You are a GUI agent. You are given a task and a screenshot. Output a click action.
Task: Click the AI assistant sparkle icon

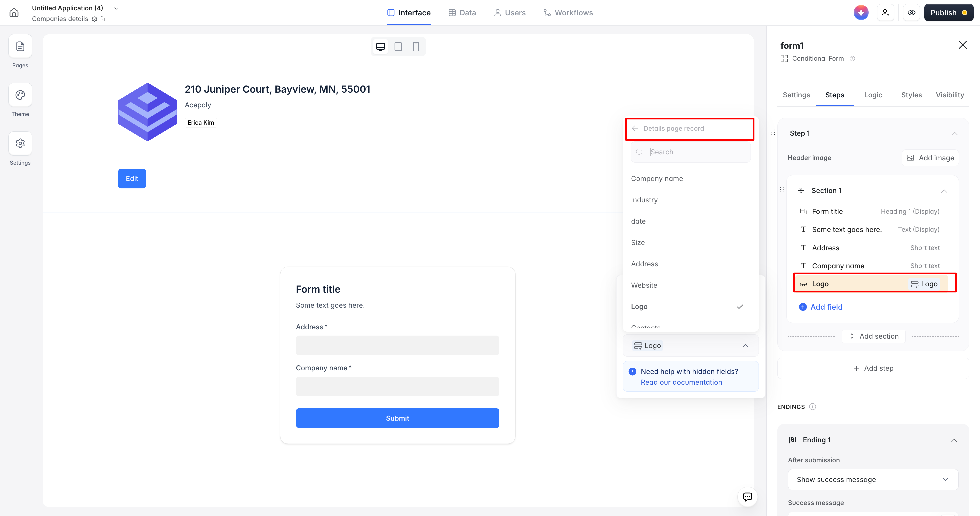click(861, 13)
